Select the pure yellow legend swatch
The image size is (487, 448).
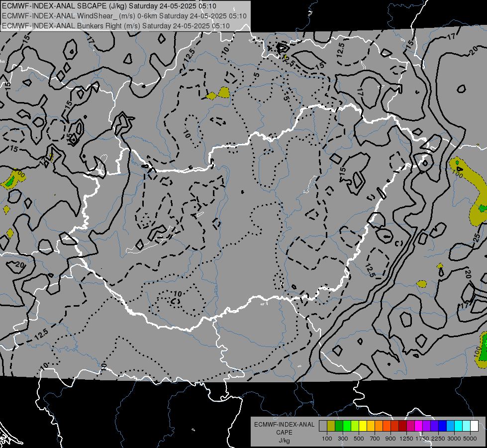pyautogui.click(x=363, y=426)
